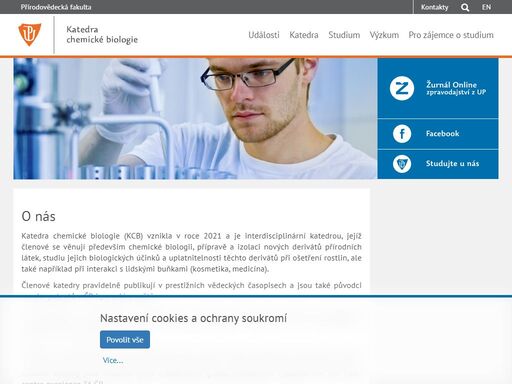The width and height of the screenshot is (512, 384).
Task: Click the lab researcher banner image
Action: 195,119
